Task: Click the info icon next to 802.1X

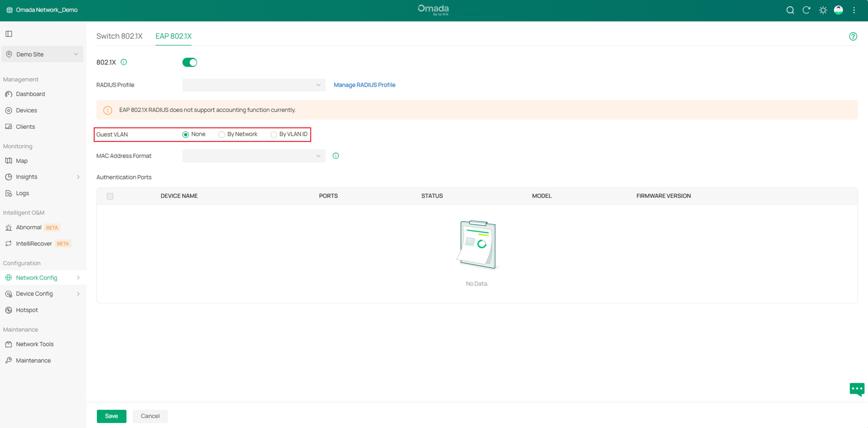Action: (124, 62)
